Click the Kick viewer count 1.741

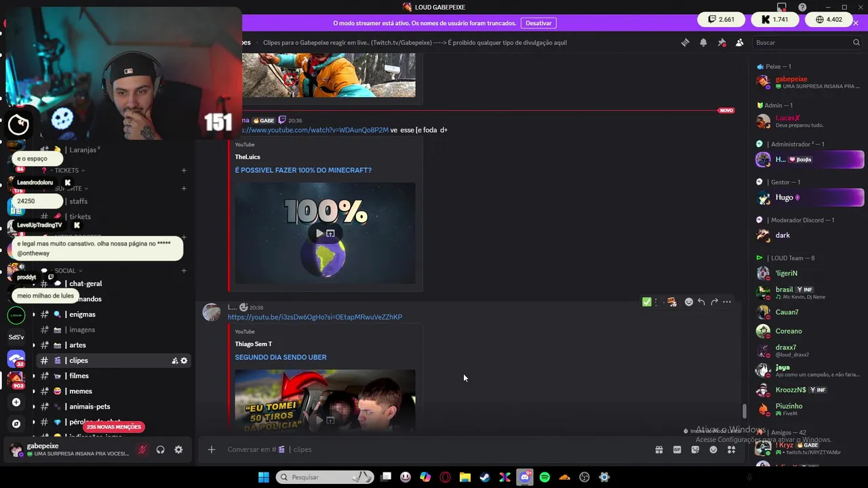[x=774, y=20]
